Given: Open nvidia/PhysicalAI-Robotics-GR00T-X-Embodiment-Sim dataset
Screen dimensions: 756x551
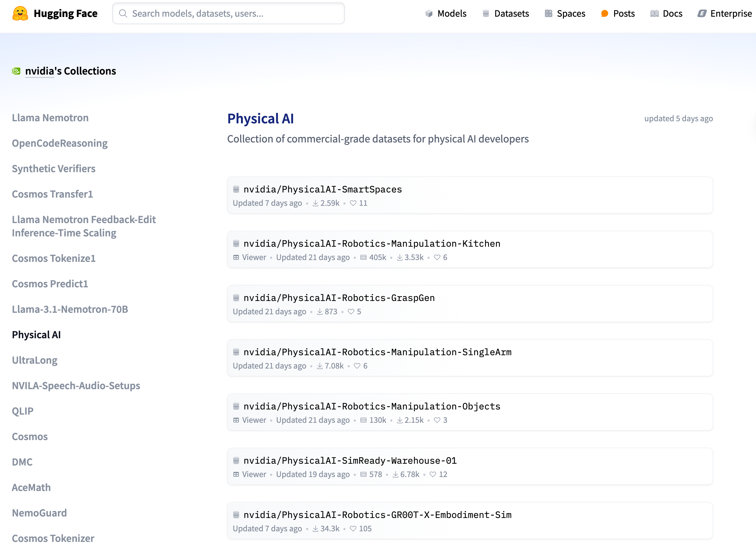Looking at the screenshot, I should pyautogui.click(x=377, y=515).
